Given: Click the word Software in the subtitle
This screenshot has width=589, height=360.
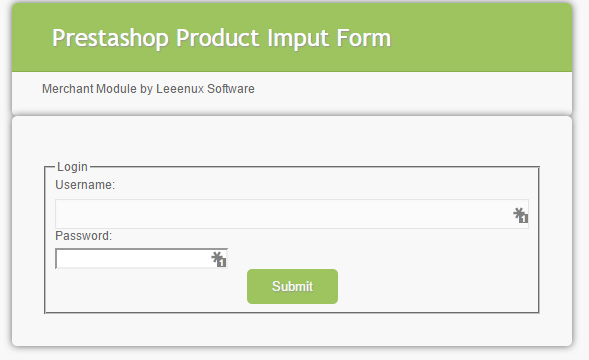Looking at the screenshot, I should coord(231,89).
